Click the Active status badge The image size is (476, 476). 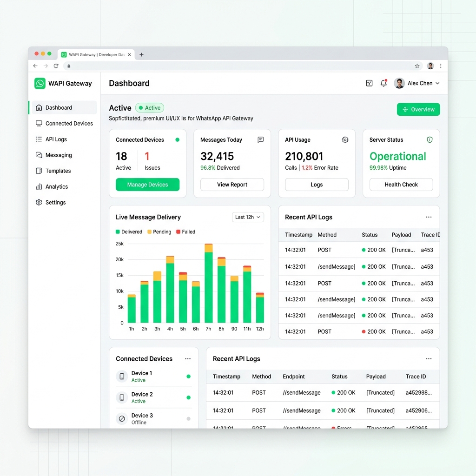pos(150,108)
